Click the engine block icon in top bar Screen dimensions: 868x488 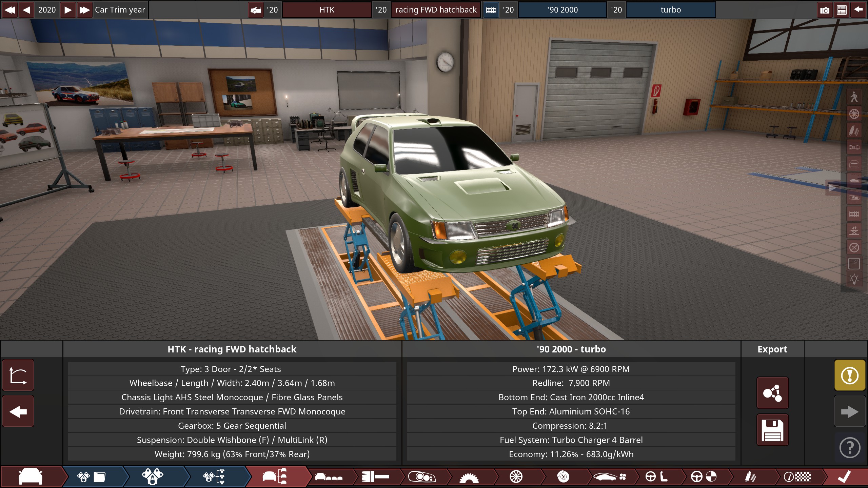[x=491, y=10]
